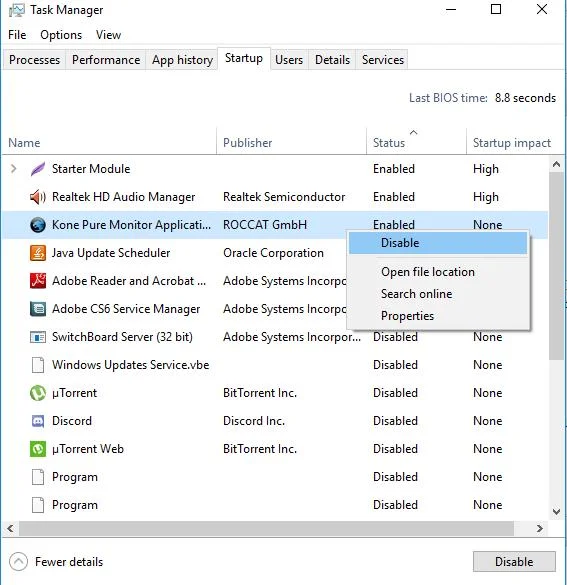Click the Discord Inc. publisher text
Image resolution: width=567 pixels, height=585 pixels.
point(254,421)
